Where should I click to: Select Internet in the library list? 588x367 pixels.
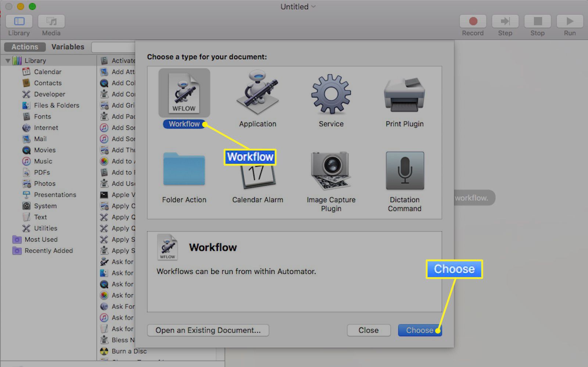click(x=46, y=128)
